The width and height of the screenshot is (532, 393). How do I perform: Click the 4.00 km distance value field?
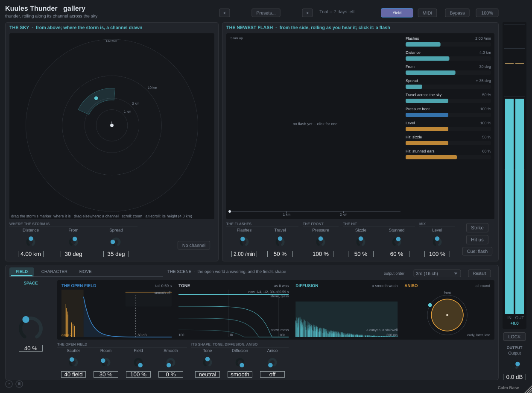pos(31,254)
